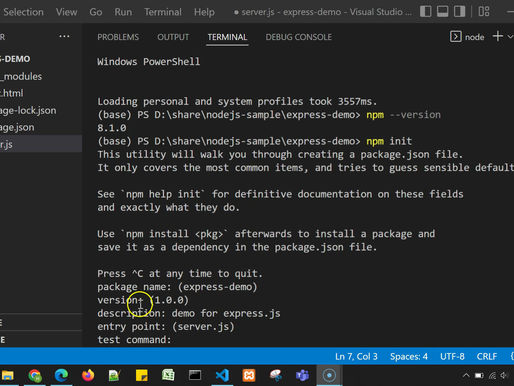Open Notepad++ from the taskbar
This screenshot has width=514, height=386.
(x=115, y=376)
